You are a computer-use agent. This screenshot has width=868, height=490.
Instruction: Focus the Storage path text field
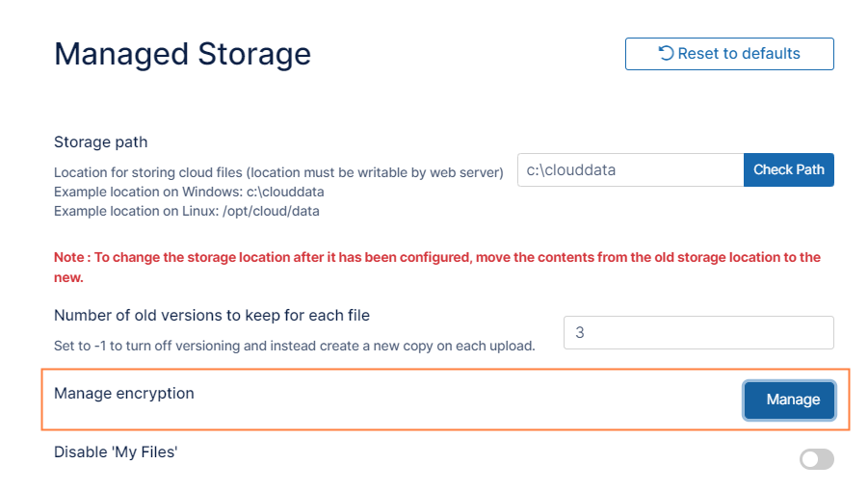[x=630, y=170]
